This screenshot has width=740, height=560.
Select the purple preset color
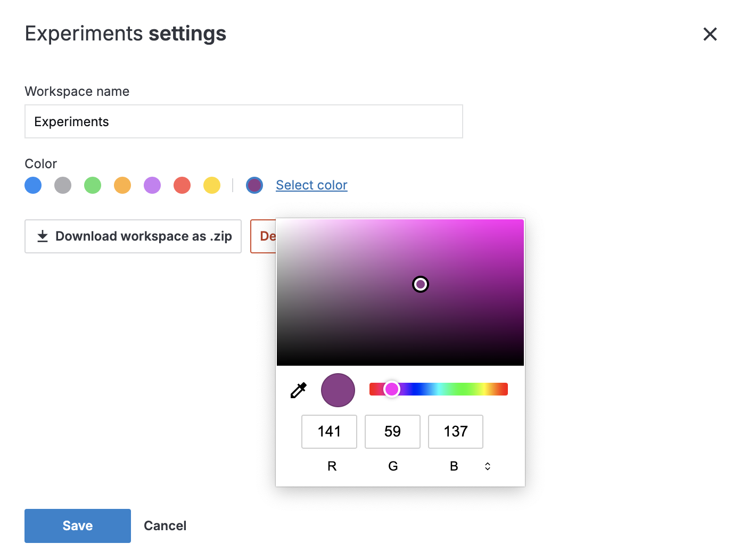[x=152, y=185]
